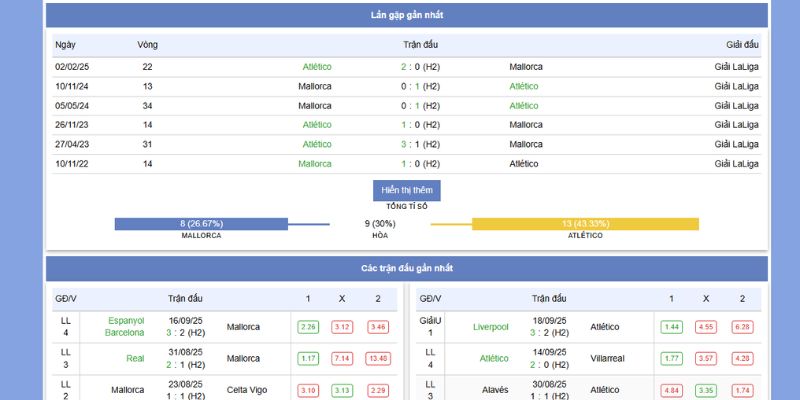800x400 pixels.
Task: Pick odds 1.17 for Real win
Action: 308,358
